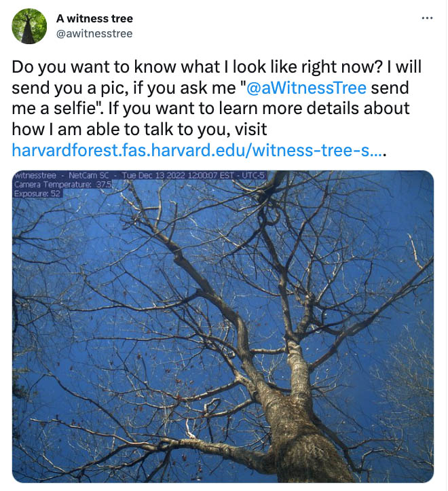The width and height of the screenshot is (448, 491).
Task: Click the "Exposure: 52" overlay line
Action: [x=37, y=193]
